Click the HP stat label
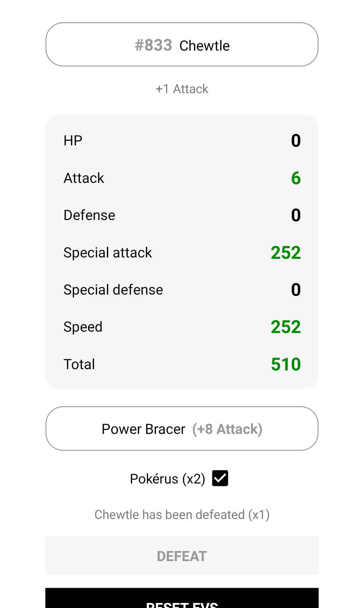Screen dimensions: 364x608 [73, 141]
